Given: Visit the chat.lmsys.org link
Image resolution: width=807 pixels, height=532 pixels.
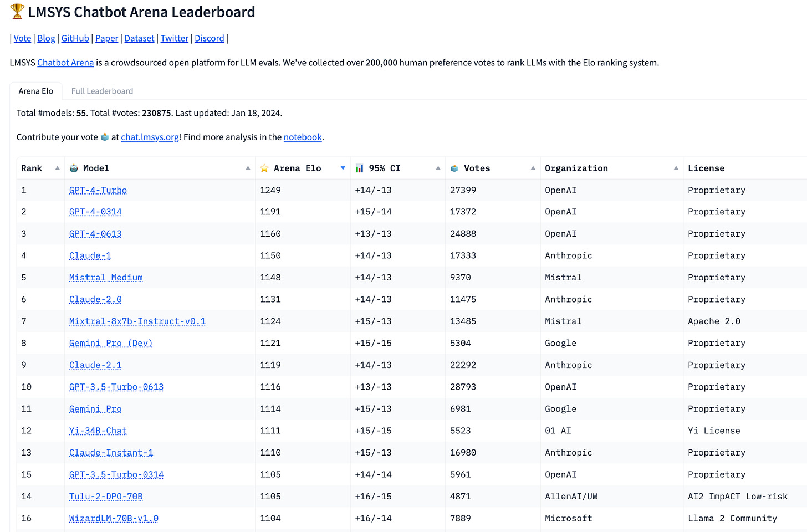Looking at the screenshot, I should (x=150, y=137).
